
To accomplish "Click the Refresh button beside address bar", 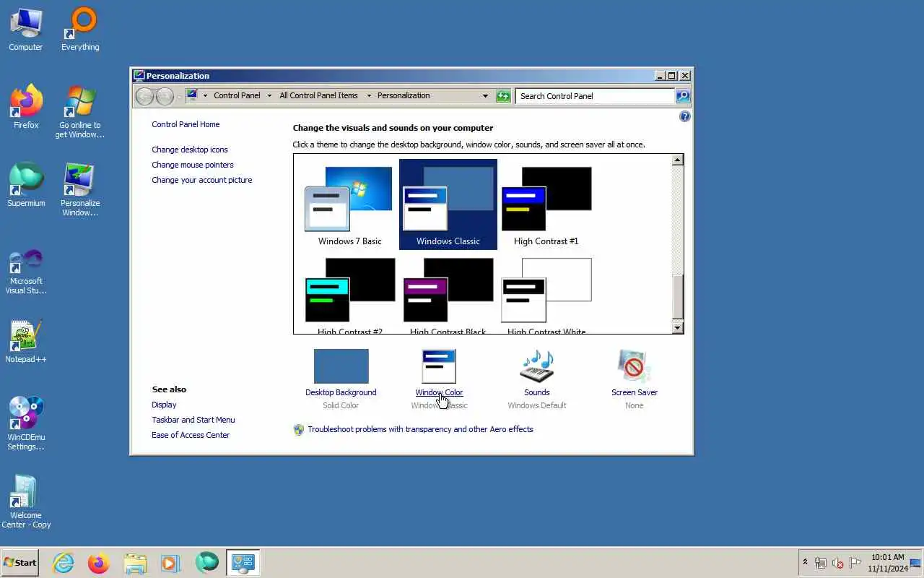I will tap(503, 96).
